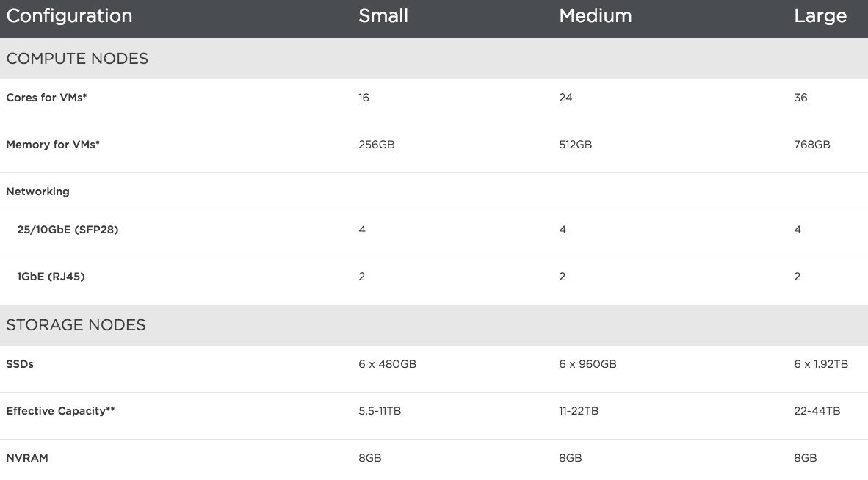
Task: Select the Small column header
Action: 383,16
